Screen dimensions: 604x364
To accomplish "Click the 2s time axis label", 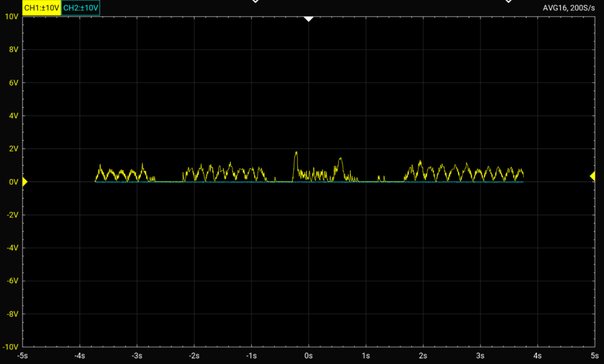I will (423, 356).
